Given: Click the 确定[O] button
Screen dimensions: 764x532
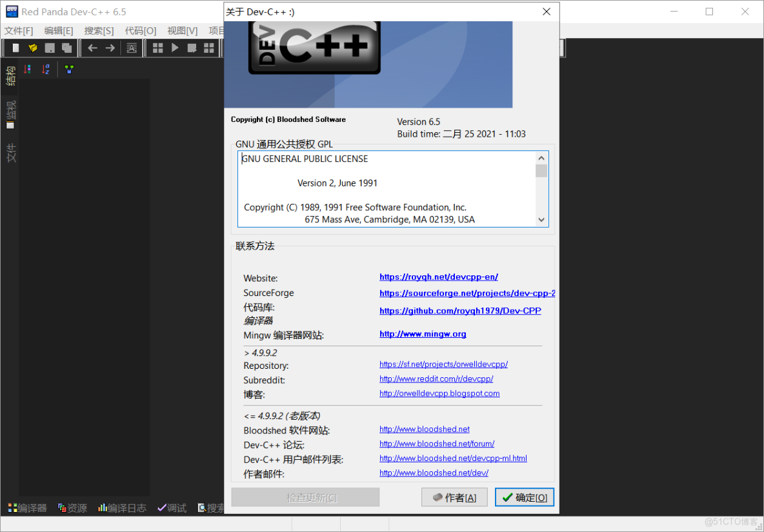Looking at the screenshot, I should [x=524, y=497].
